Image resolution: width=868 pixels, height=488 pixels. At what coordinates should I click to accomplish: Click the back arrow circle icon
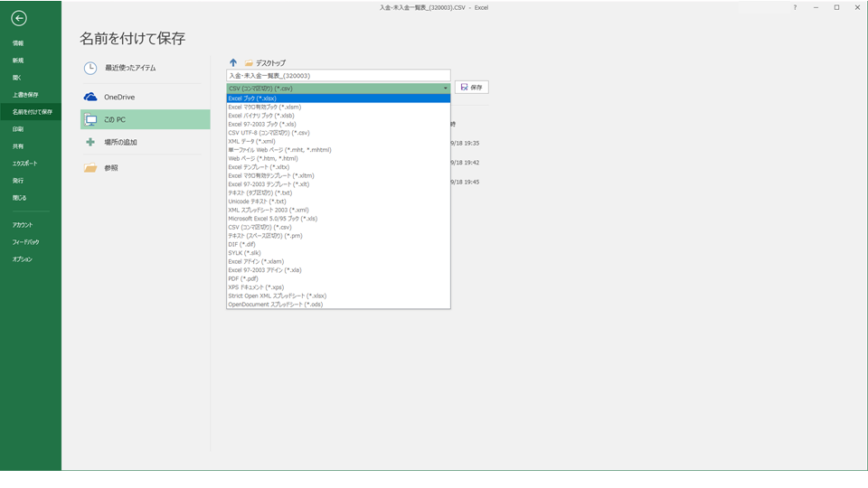(x=19, y=19)
